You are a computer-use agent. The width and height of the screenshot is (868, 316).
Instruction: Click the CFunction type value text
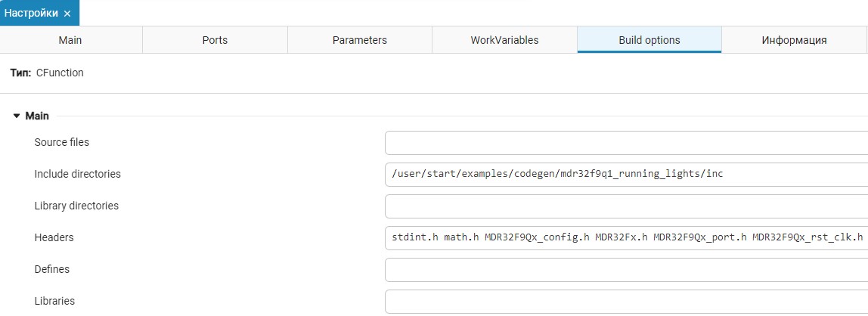[60, 73]
